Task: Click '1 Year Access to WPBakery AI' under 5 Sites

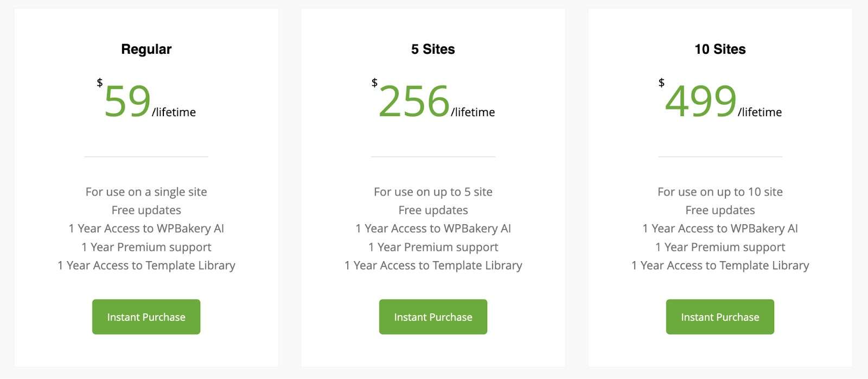Action: [432, 229]
